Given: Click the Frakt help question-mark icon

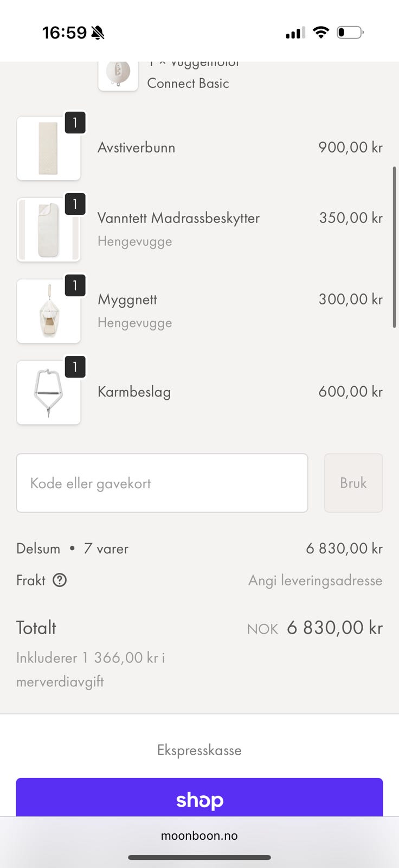Looking at the screenshot, I should (x=60, y=580).
